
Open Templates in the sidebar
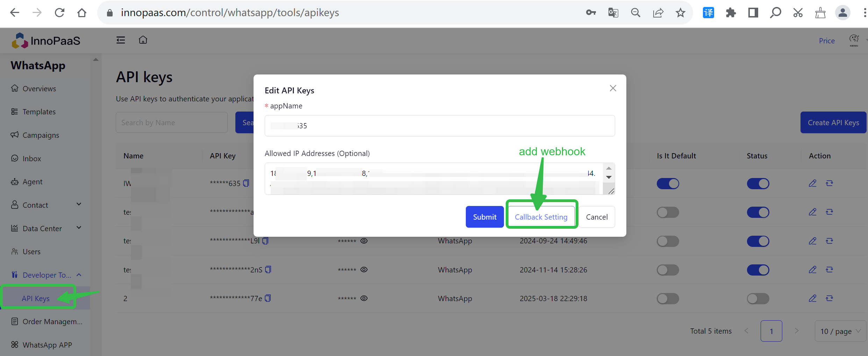[39, 112]
